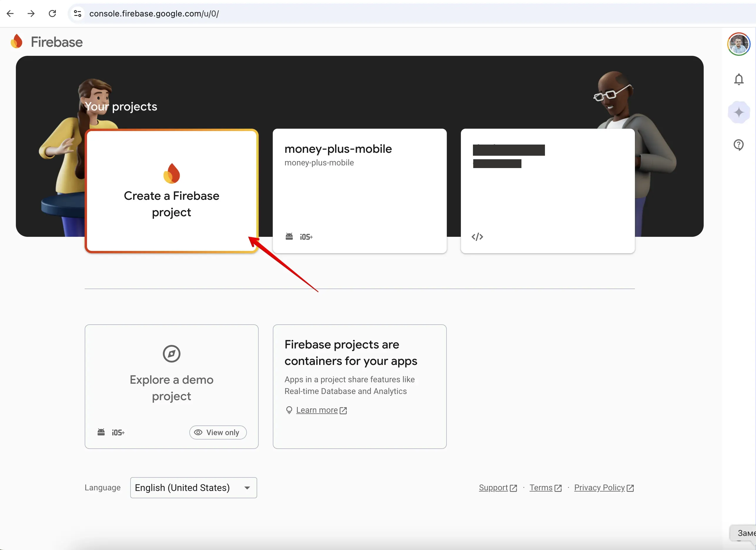Open the Learn more link
This screenshot has width=756, height=550.
(317, 410)
